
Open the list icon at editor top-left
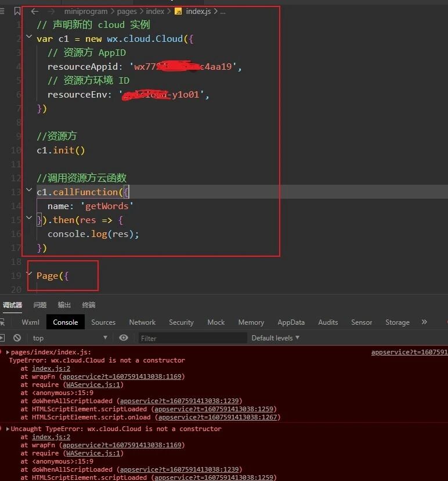[2, 12]
